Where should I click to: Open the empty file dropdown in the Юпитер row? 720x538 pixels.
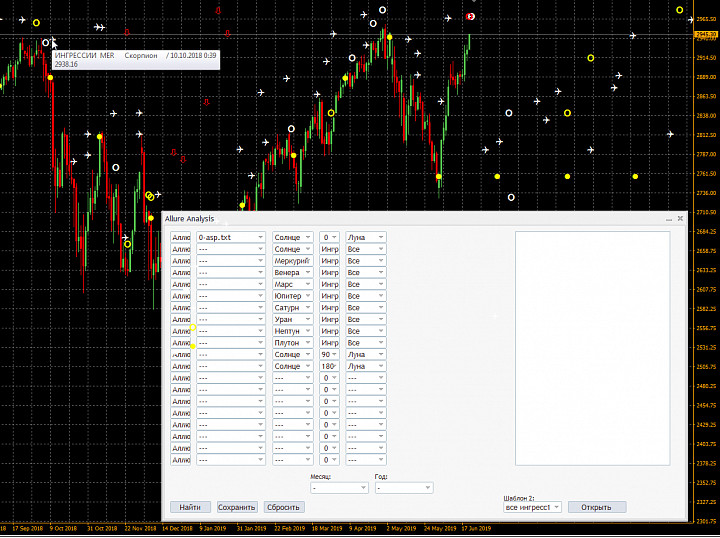click(231, 296)
